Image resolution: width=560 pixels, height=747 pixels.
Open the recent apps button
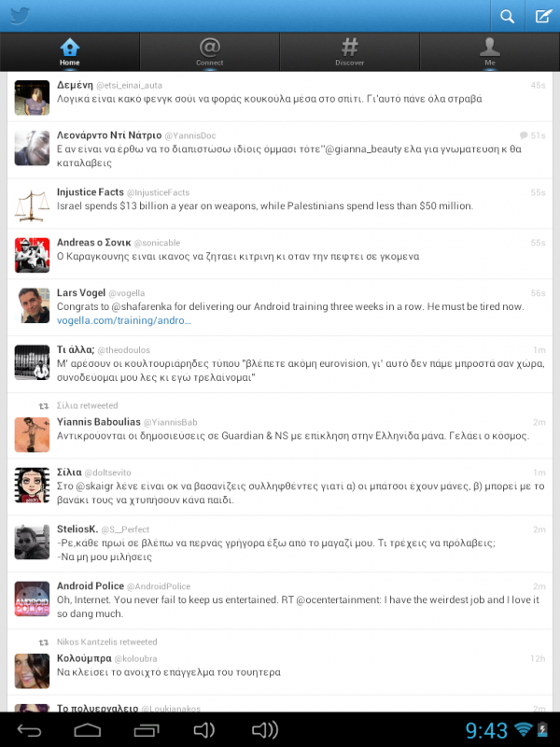click(x=147, y=730)
